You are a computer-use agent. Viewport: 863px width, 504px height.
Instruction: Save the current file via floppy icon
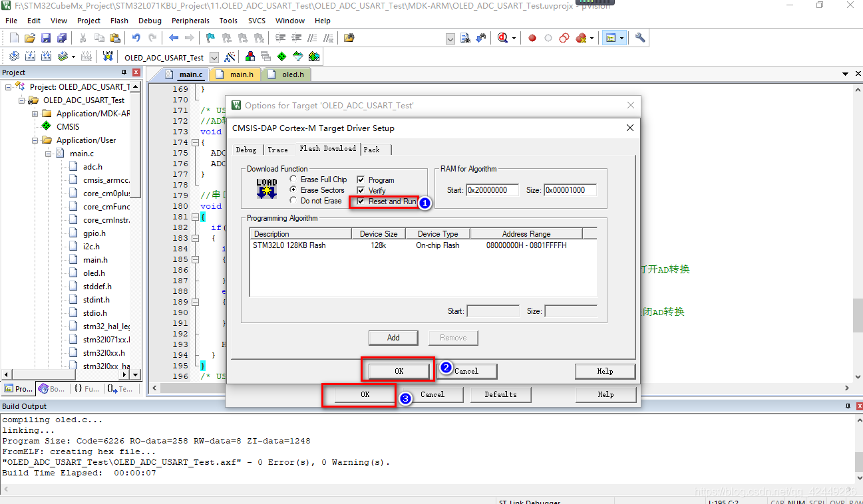pyautogui.click(x=46, y=38)
